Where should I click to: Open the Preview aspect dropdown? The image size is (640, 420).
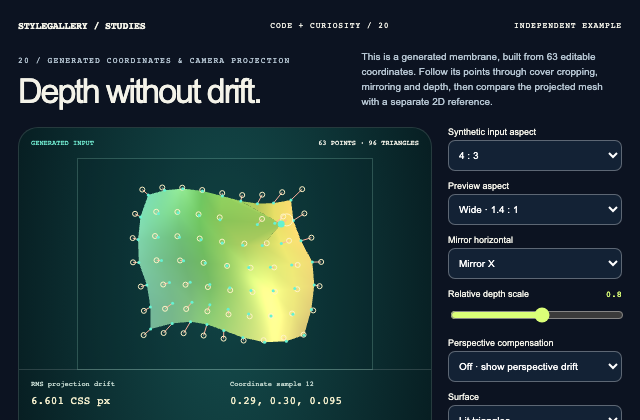click(x=535, y=209)
